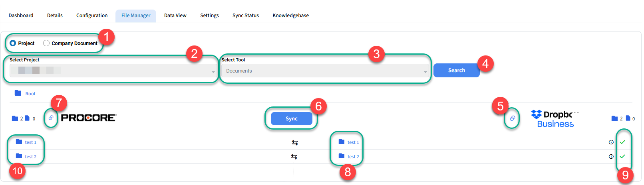Click green checkmark in test 1 row
This screenshot has height=185, width=644.
pos(622,142)
